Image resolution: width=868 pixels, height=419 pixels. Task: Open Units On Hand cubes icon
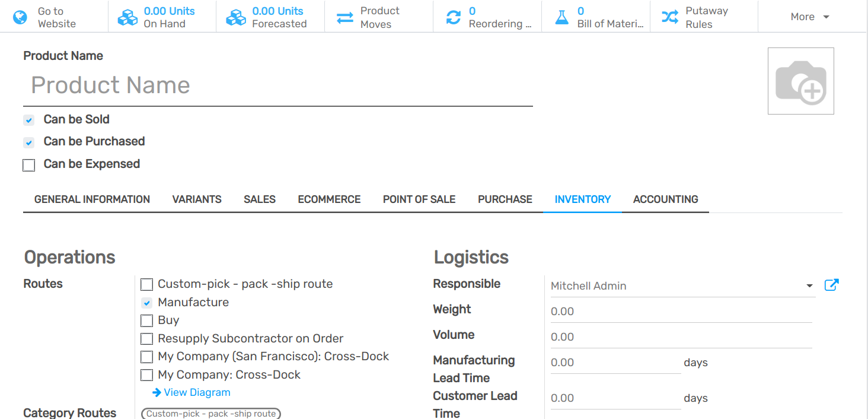[x=127, y=17]
